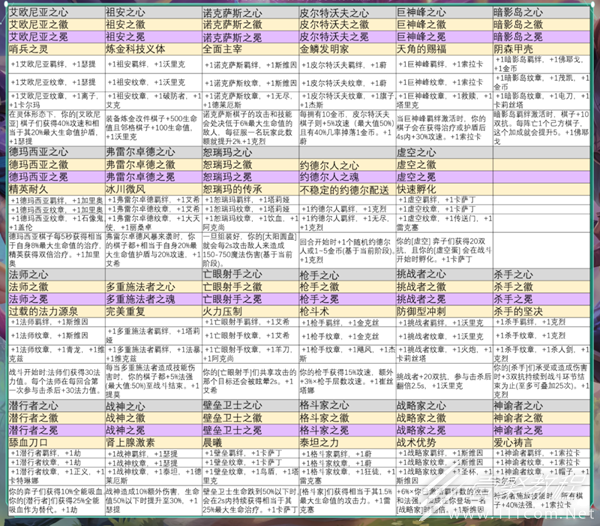Screen dimensions: 600x526
Task: Select the cell 杀手之心
Action: [541, 275]
